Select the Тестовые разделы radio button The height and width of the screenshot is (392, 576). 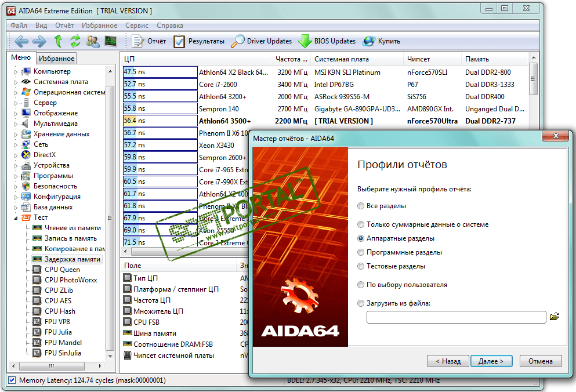tap(361, 266)
